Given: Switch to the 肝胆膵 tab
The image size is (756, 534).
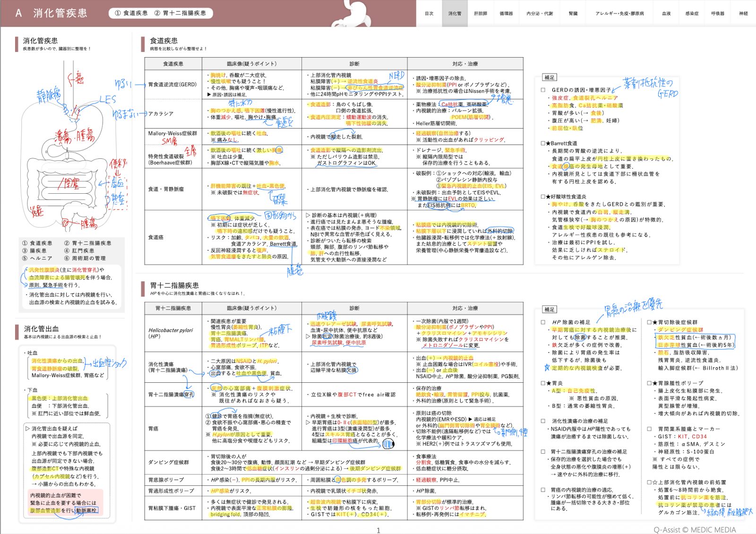Looking at the screenshot, I should (x=480, y=14).
